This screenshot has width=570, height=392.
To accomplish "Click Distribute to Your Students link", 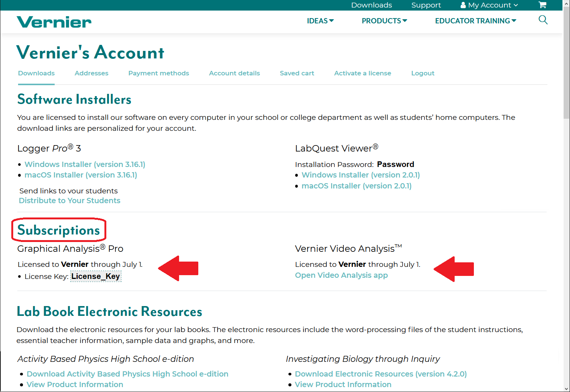I will tap(70, 201).
